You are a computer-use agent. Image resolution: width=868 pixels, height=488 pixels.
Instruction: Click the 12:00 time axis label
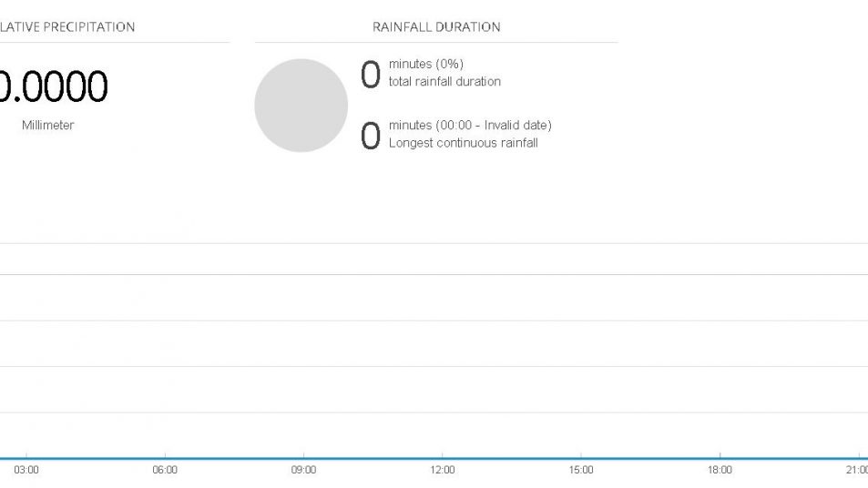[x=443, y=470]
